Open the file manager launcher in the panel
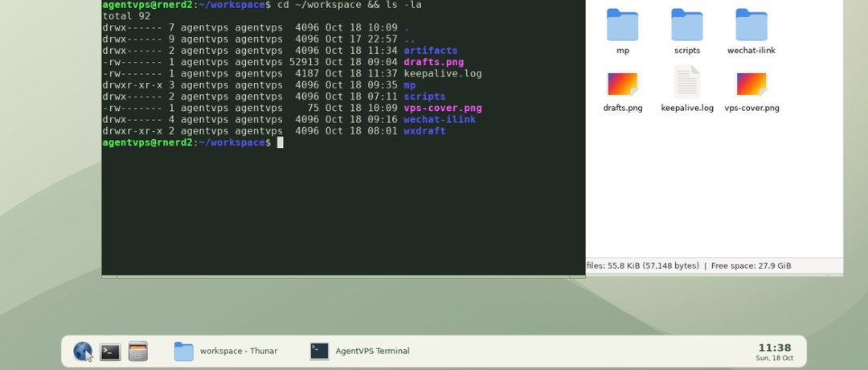The height and width of the screenshot is (370, 868). (138, 351)
